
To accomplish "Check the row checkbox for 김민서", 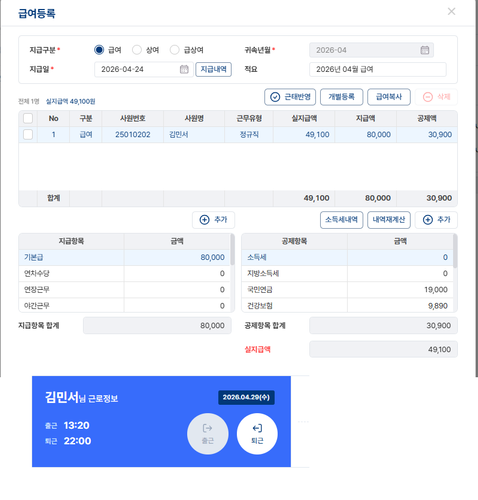I will [28, 135].
